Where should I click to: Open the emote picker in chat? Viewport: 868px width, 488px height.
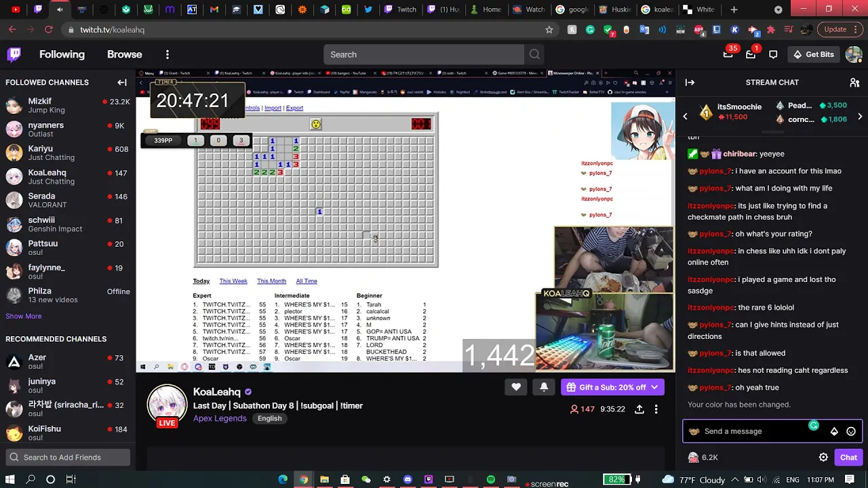(x=851, y=431)
